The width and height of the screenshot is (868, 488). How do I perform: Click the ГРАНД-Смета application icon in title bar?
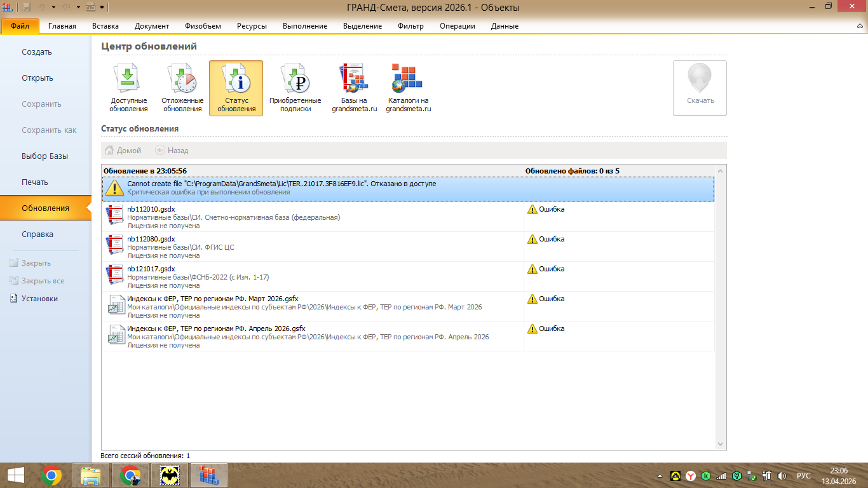(x=8, y=7)
